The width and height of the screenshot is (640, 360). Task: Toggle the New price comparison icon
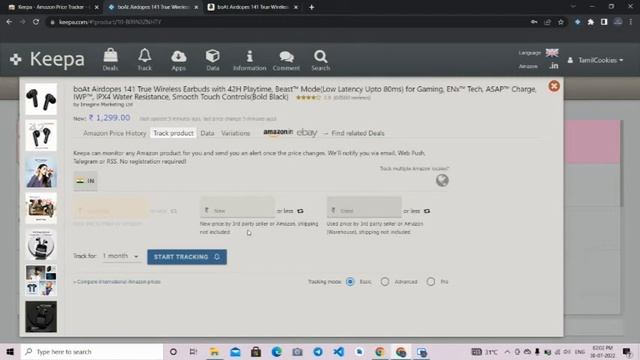coord(300,211)
